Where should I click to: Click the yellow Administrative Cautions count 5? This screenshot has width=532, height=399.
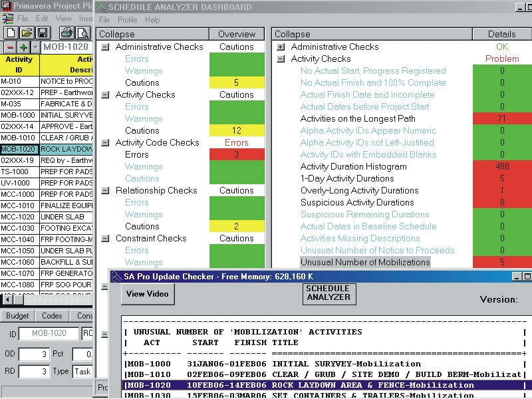tap(237, 82)
